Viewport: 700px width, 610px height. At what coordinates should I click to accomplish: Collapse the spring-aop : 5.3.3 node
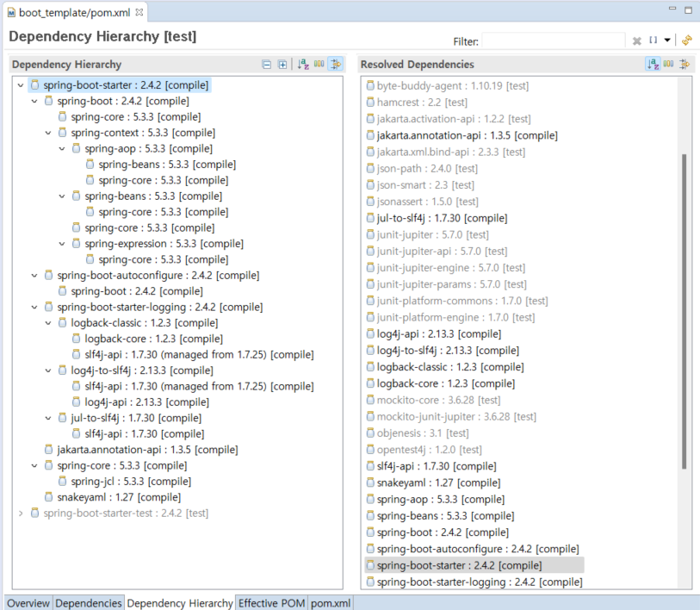coord(62,148)
